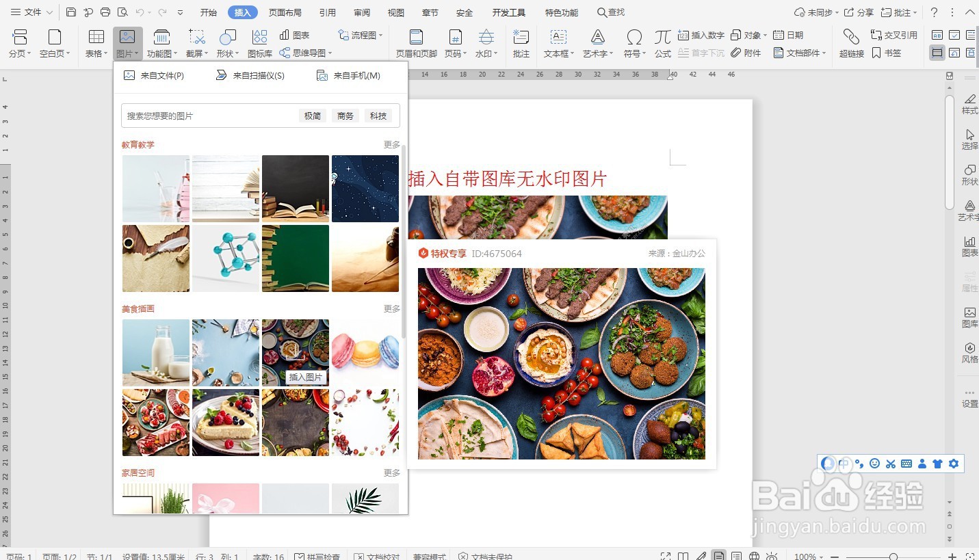Toggle document proofreading (文档校对) in status bar
The image size is (979, 560).
[378, 556]
